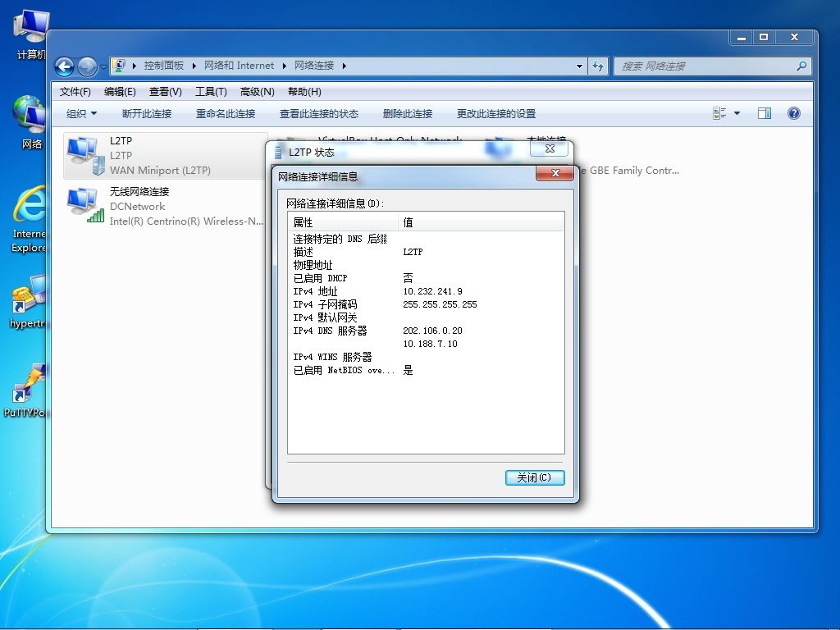Click 查看此连接的状态 toolbar command
The width and height of the screenshot is (840, 630).
[x=319, y=113]
